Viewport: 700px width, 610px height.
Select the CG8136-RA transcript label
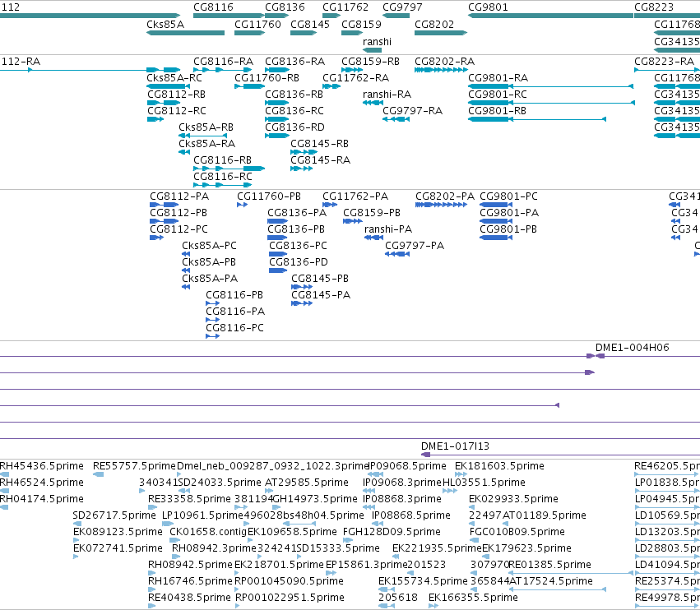point(294,62)
